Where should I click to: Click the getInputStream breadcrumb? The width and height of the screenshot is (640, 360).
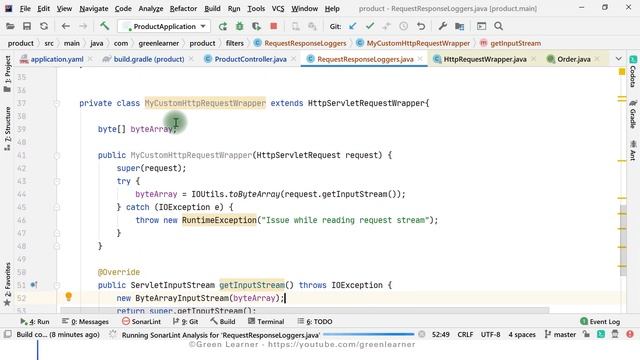pos(510,43)
